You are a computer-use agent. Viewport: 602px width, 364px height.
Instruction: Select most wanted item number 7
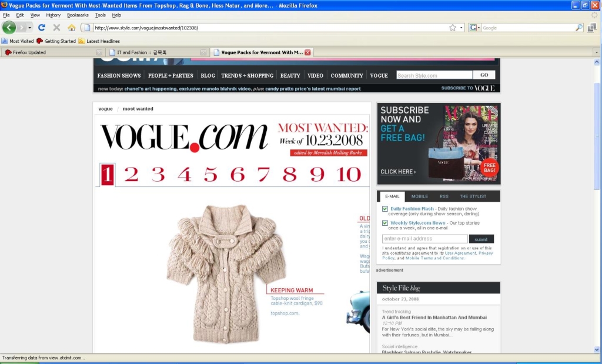pyautogui.click(x=264, y=174)
